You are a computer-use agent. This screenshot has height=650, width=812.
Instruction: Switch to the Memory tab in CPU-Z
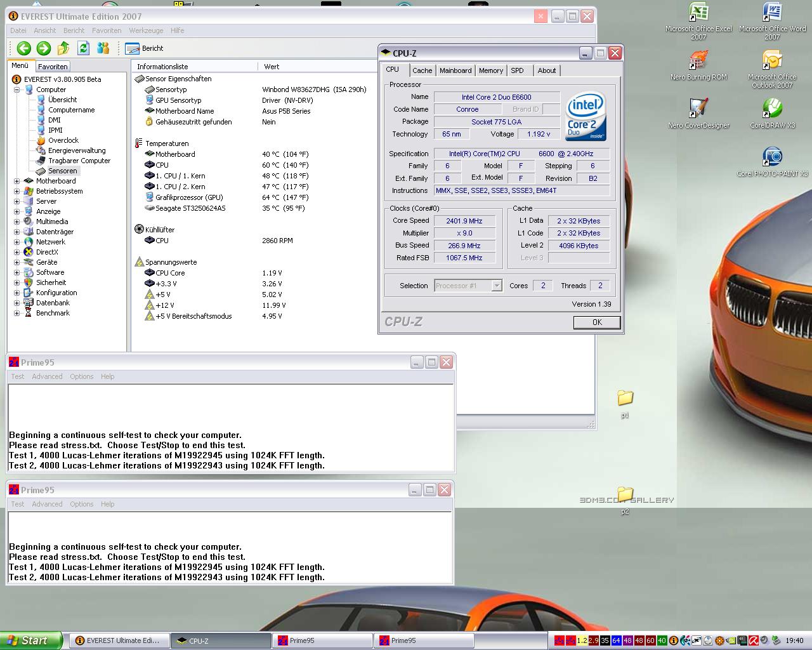(491, 70)
